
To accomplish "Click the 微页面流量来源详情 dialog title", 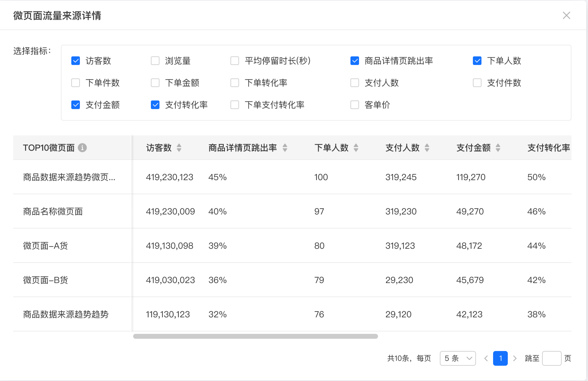I will 57,15.
